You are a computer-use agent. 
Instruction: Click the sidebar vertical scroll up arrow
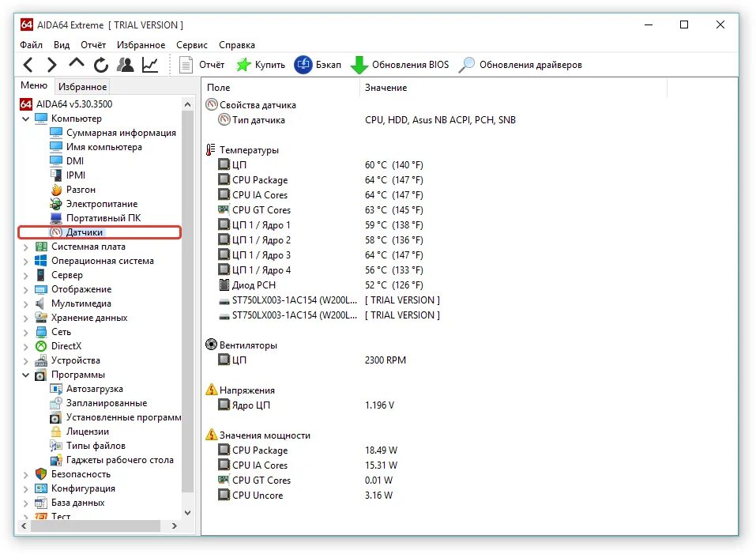tap(187, 104)
